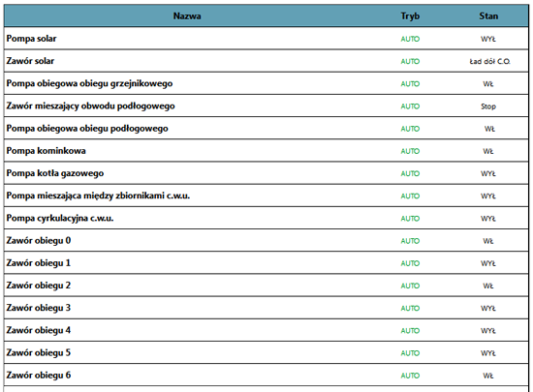The height and width of the screenshot is (392, 533).
Task: Select Pompa obiegowa obiegu grzejnikowego name
Action: [x=89, y=83]
